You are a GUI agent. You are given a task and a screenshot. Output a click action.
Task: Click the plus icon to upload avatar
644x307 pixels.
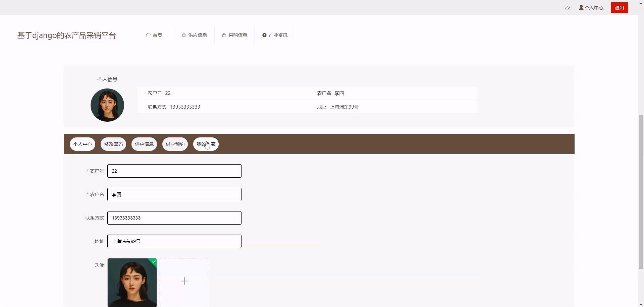pos(184,281)
